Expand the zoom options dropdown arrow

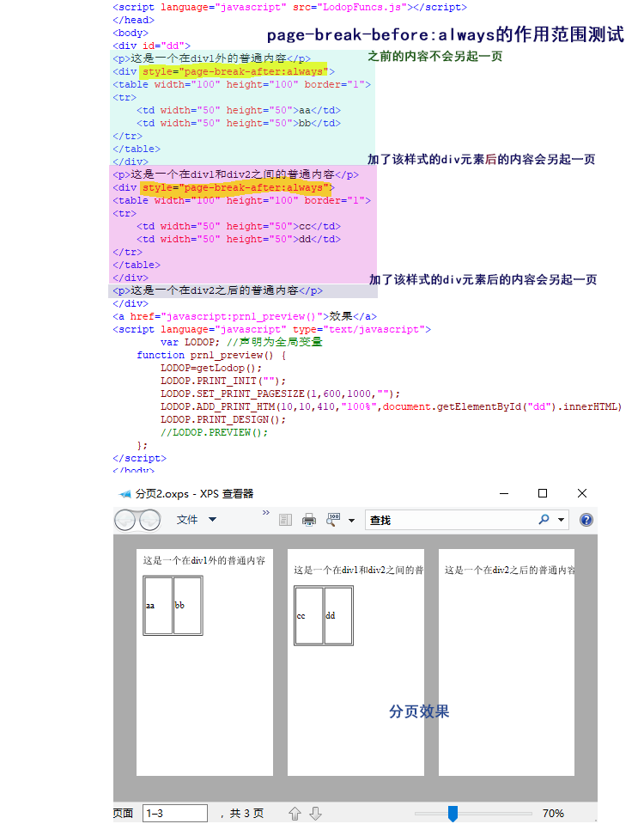point(352,521)
